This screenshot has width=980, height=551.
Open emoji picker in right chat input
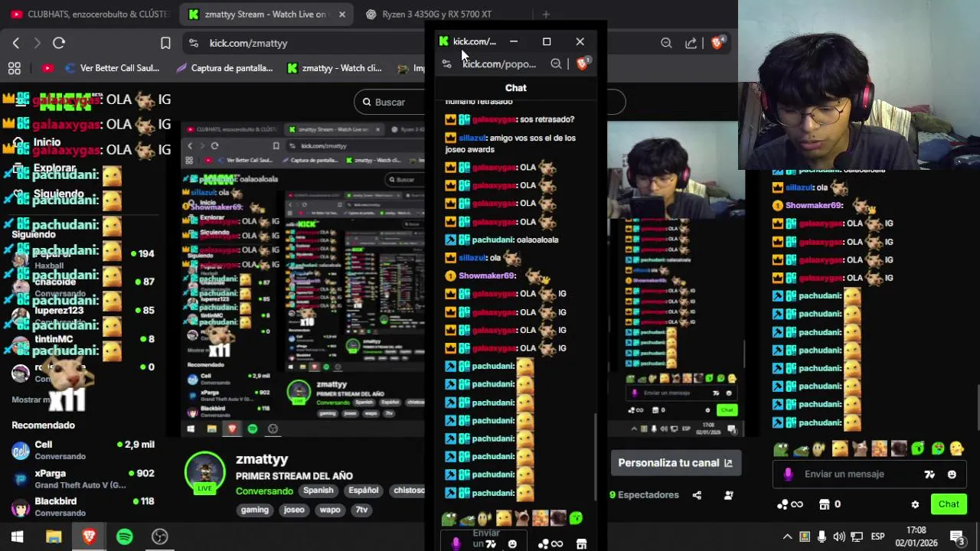[x=952, y=474]
